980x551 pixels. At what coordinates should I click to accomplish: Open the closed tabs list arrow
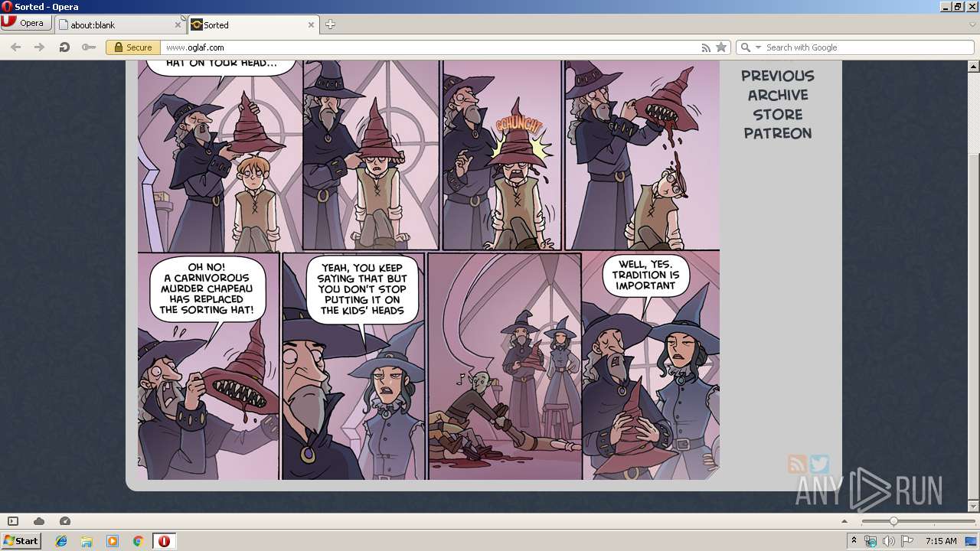972,24
